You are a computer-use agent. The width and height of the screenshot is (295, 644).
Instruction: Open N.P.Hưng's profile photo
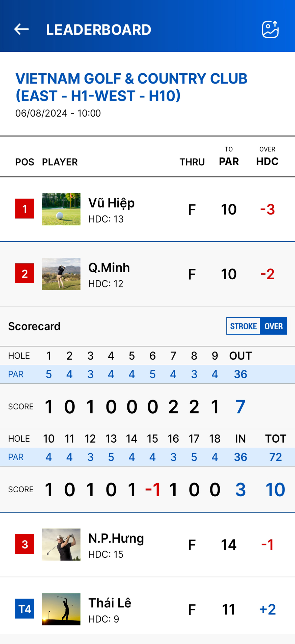click(x=61, y=545)
